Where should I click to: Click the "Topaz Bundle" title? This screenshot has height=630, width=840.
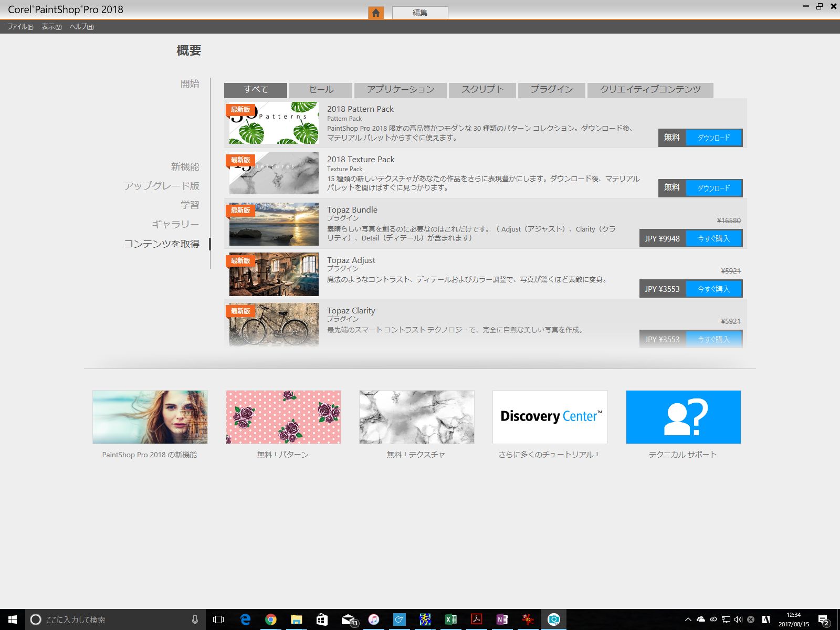tap(352, 210)
